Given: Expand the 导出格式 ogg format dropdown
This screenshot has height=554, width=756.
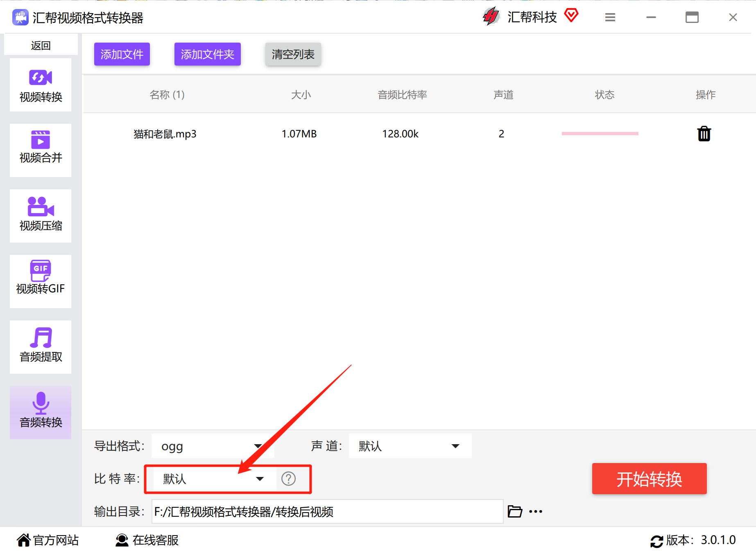Looking at the screenshot, I should (x=213, y=446).
